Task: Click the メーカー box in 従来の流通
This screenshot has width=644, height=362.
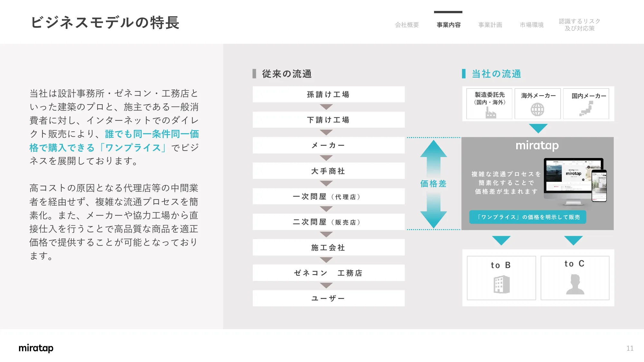Action: 328,145
